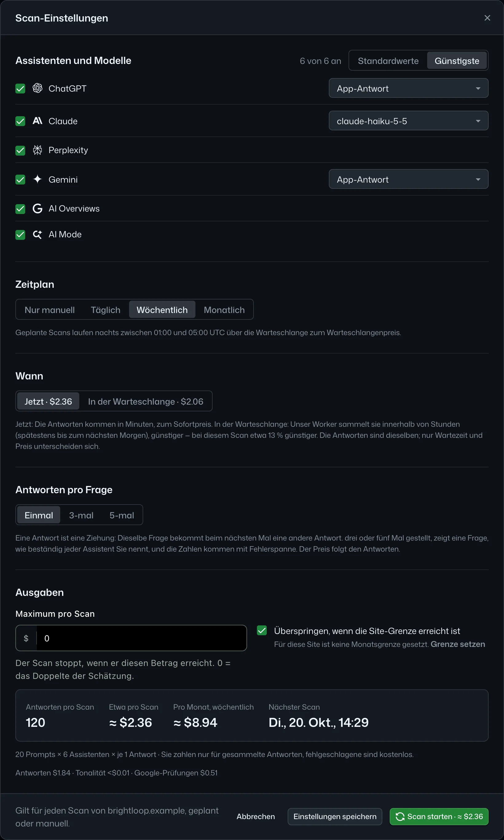The image size is (504, 840).
Task: Click the ChatGPT logo icon
Action: coord(37,88)
